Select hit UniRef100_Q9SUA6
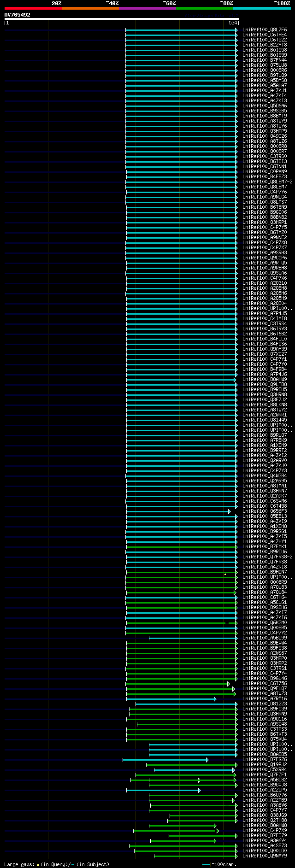 coord(265,273)
